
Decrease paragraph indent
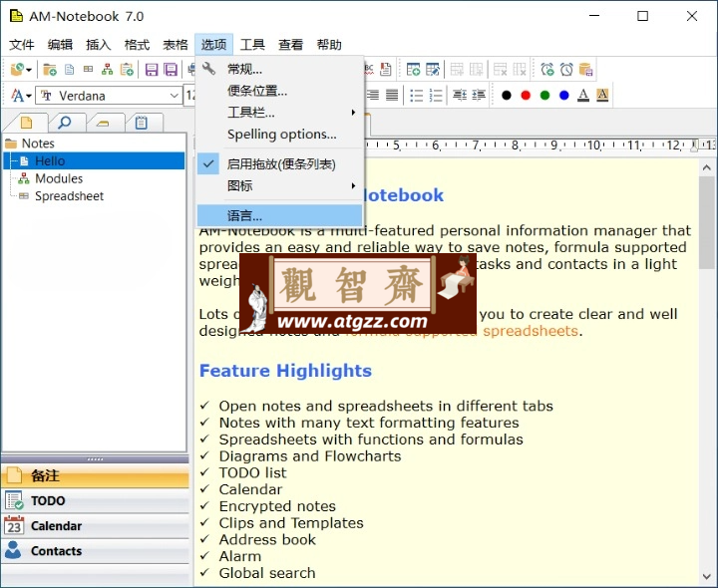pos(460,96)
